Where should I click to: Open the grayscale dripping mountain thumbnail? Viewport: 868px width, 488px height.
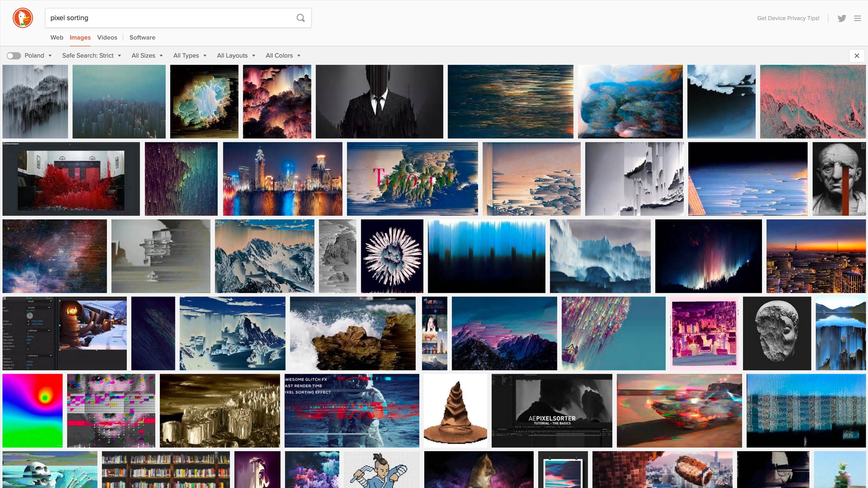tap(35, 102)
